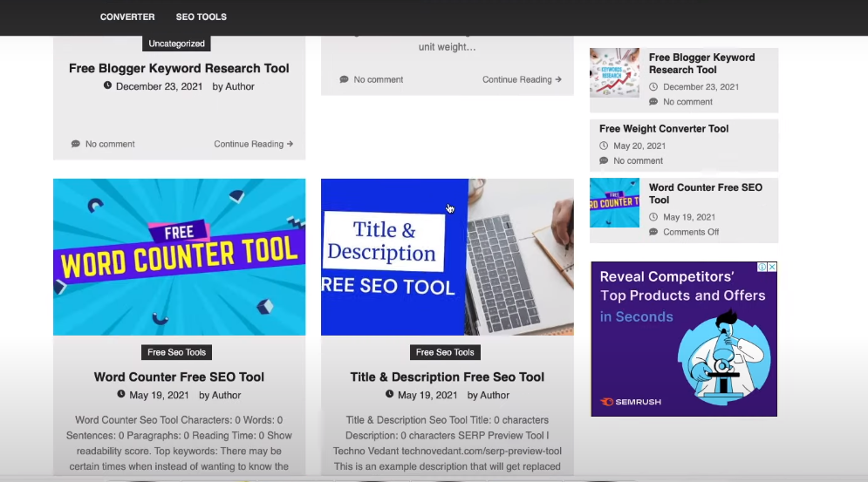
Task: Click 'by Author' under Free Blogger Keyword post
Action: (x=233, y=86)
